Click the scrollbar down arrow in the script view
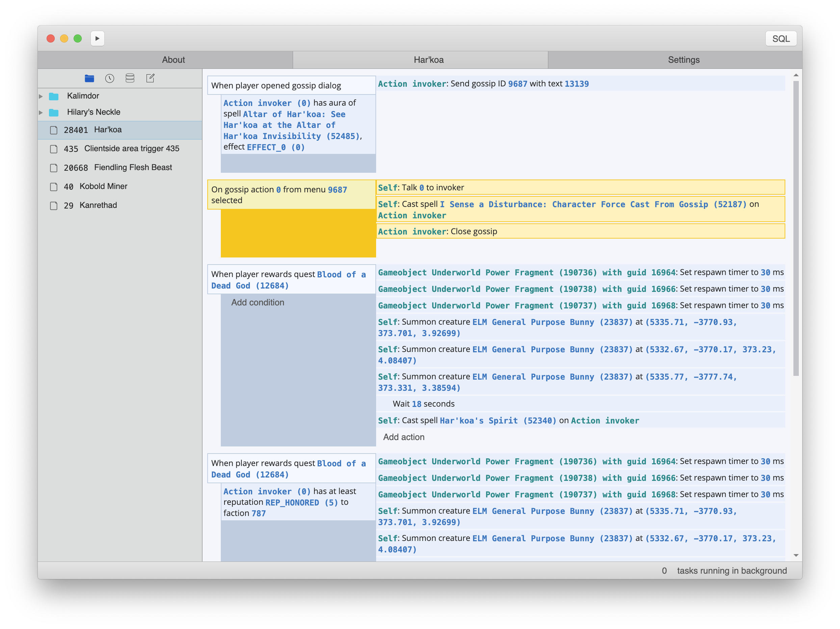This screenshot has height=629, width=840. [796, 555]
